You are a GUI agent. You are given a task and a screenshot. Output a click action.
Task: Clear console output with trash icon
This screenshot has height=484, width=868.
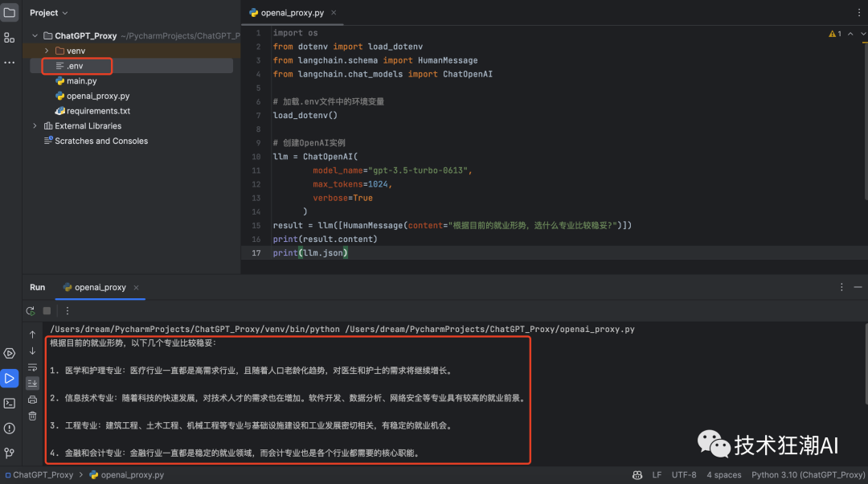tap(32, 416)
